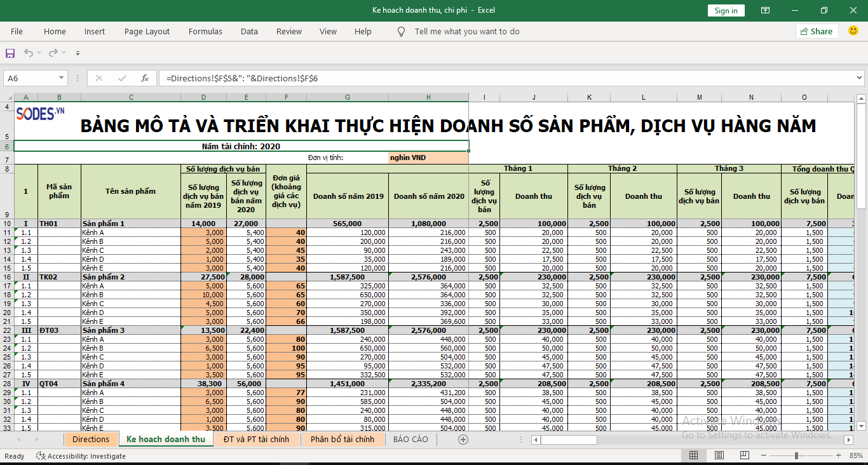Open the Help ribbon tab
The image size is (868, 465).
[x=363, y=31]
